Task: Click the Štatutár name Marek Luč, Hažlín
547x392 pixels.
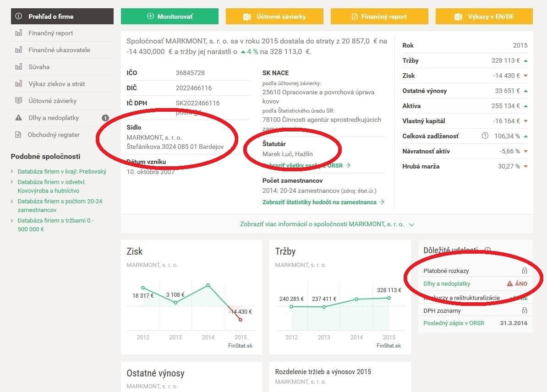Action: [x=287, y=154]
